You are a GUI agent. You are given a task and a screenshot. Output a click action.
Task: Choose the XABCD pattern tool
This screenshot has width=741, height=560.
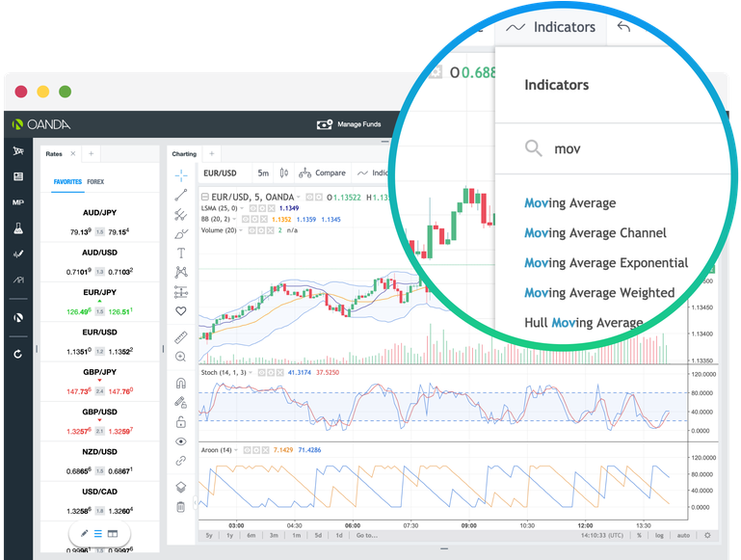point(181,272)
